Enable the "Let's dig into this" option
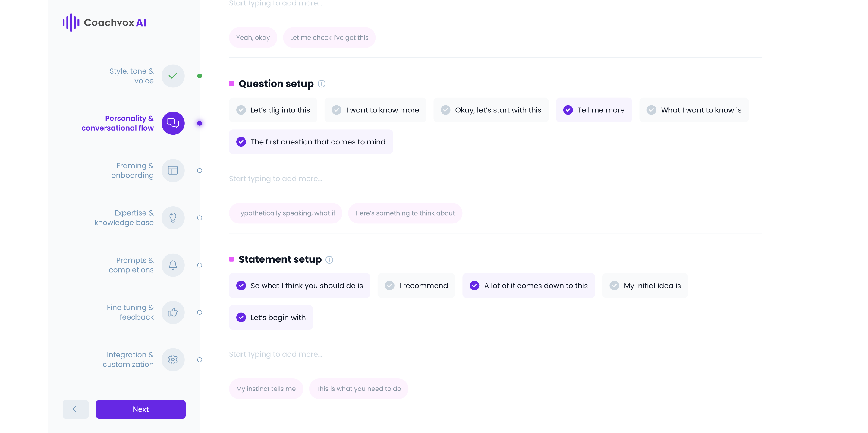This screenshot has height=433, width=868. (273, 110)
